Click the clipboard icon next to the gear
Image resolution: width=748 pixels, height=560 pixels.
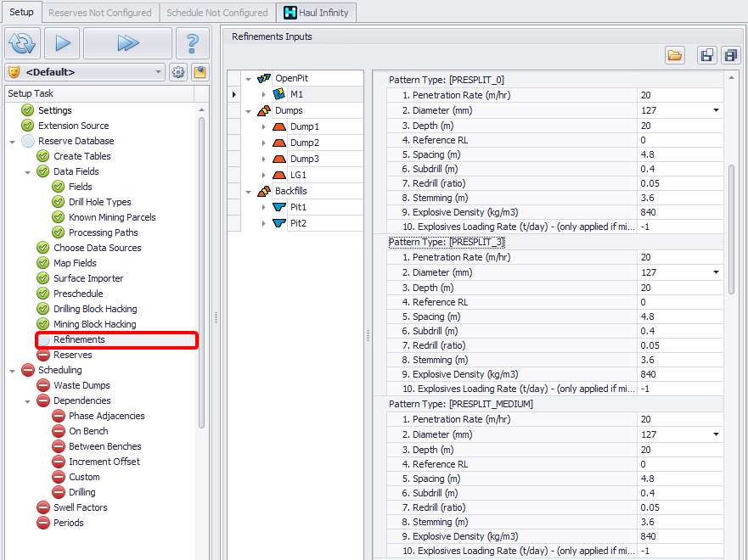click(200, 72)
